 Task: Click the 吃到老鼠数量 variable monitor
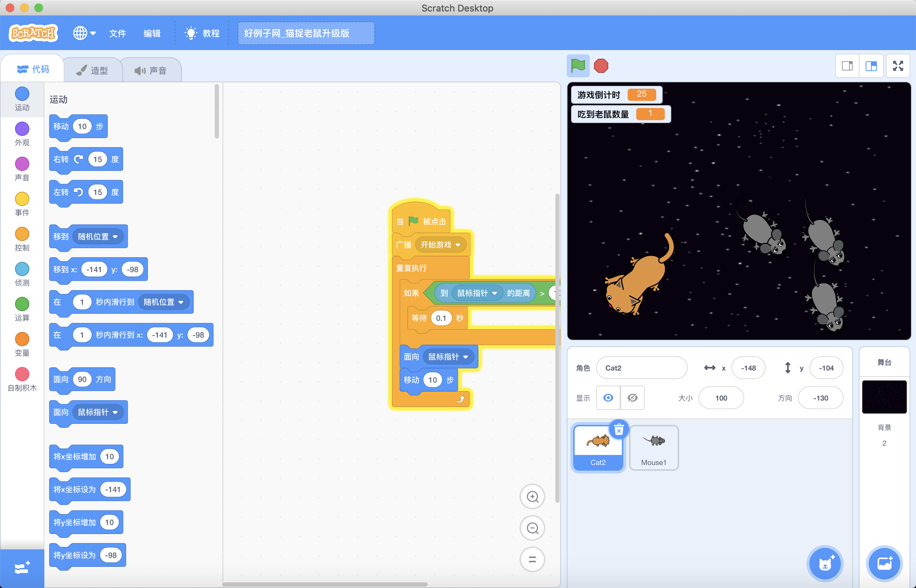pyautogui.click(x=620, y=114)
